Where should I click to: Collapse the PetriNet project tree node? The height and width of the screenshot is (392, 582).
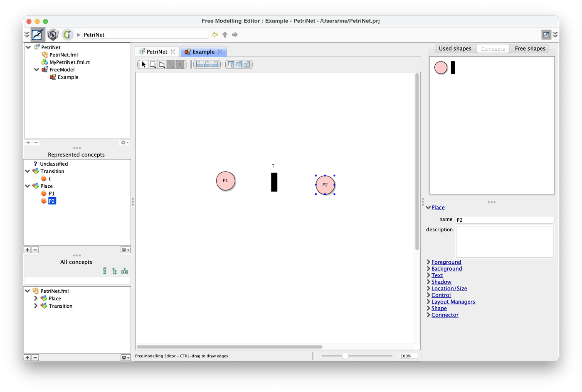[x=28, y=47]
